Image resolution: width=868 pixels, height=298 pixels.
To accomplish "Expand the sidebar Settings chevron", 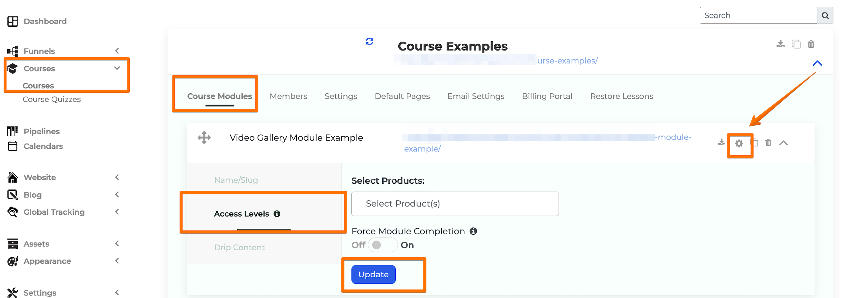I will tap(117, 292).
